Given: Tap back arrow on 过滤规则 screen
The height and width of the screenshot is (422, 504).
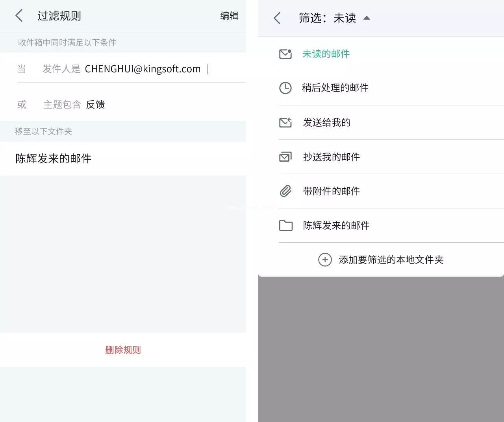Looking at the screenshot, I should point(19,16).
